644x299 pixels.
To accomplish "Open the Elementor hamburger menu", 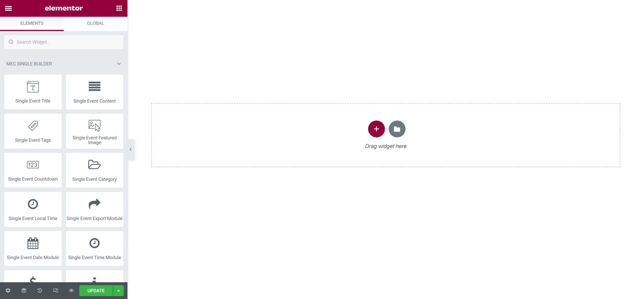I will click(x=8, y=8).
